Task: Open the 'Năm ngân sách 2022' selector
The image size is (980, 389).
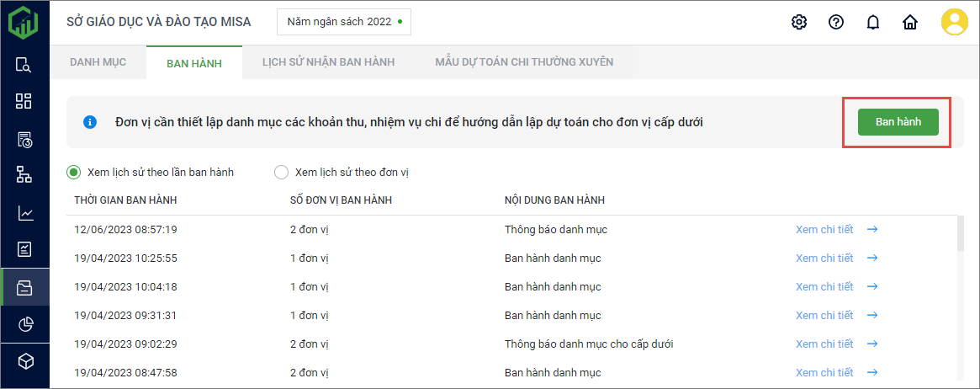Action: point(344,22)
